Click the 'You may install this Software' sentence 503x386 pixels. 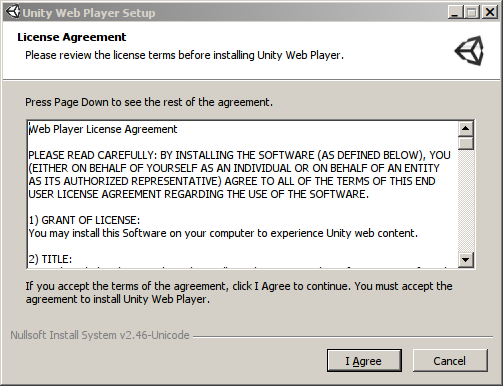pos(223,233)
